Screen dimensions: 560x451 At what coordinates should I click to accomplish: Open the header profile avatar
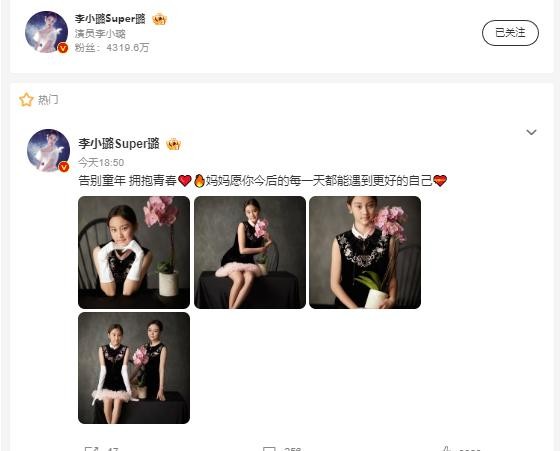[46, 32]
